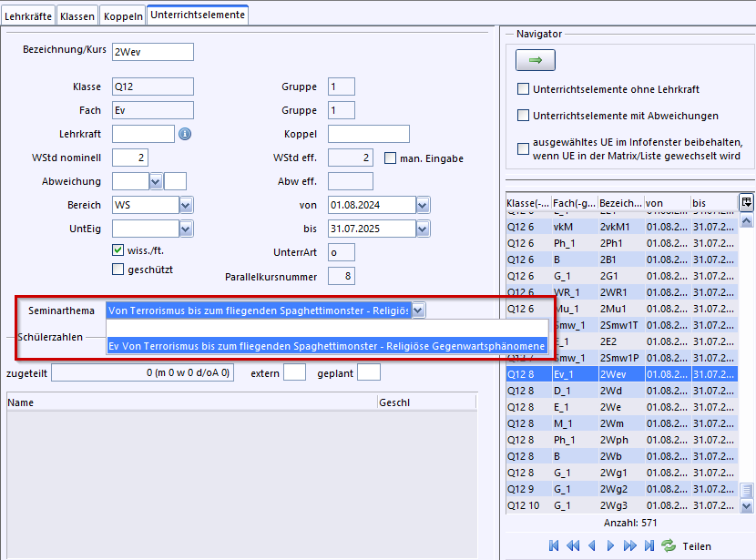Jump to last record navigation icon
The width and height of the screenshot is (756, 560).
click(649, 545)
